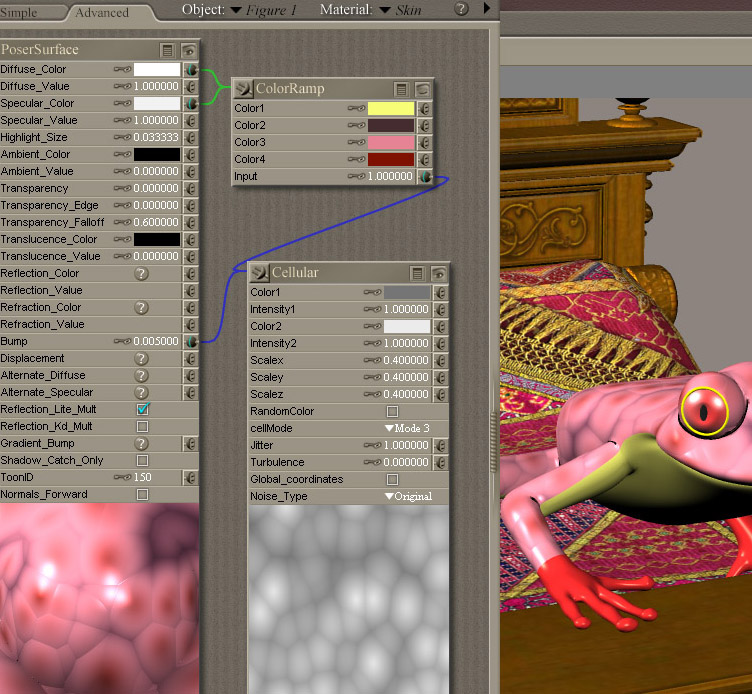Open PoserSurface node options menu icon
The image size is (752, 694).
167,50
